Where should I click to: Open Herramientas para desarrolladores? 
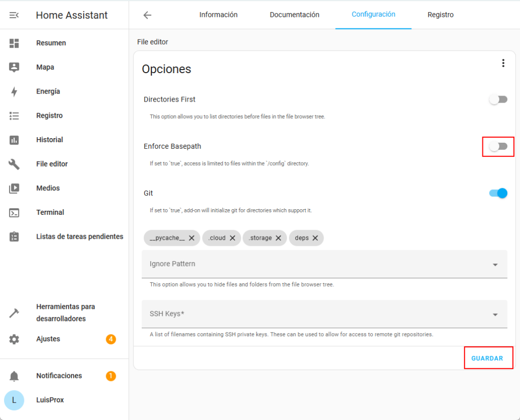point(66,313)
